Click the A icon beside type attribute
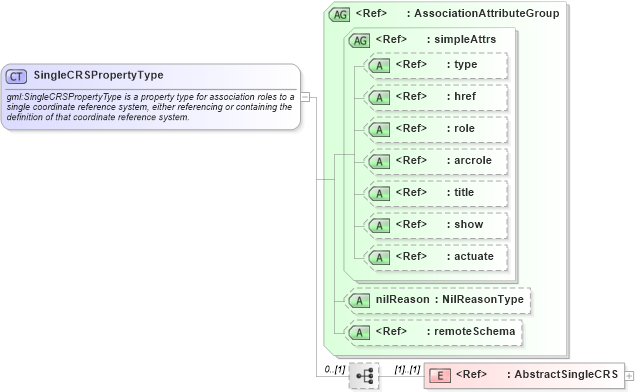Screen dimensions: 635x392 pos(379,66)
